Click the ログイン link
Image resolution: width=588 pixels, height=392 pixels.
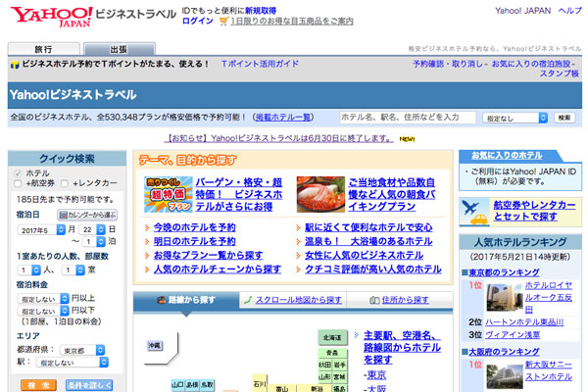click(x=198, y=21)
